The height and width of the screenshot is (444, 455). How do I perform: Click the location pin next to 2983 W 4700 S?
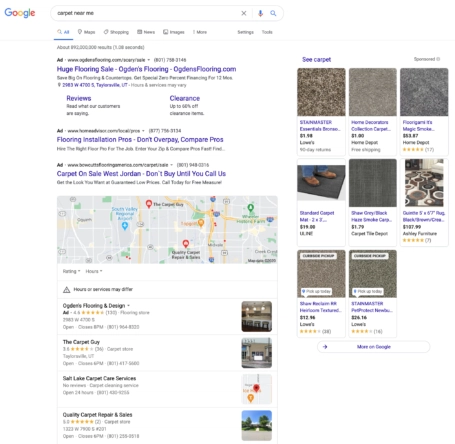(59, 85)
